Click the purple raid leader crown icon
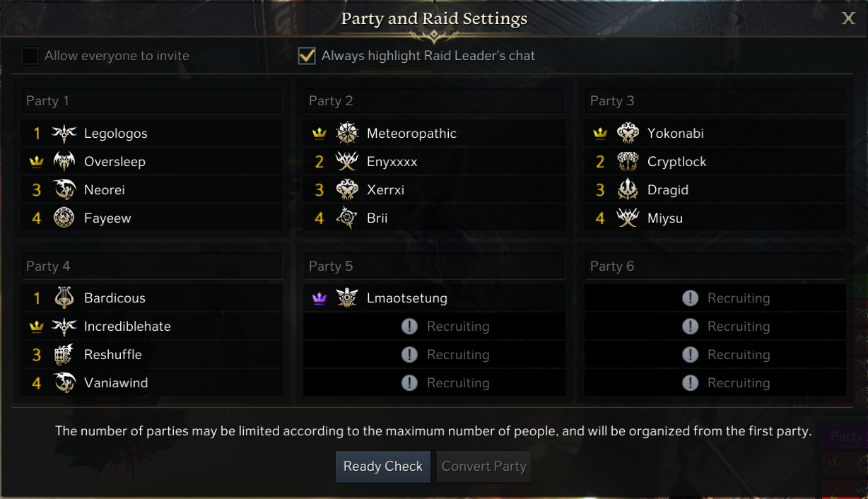 (319, 298)
